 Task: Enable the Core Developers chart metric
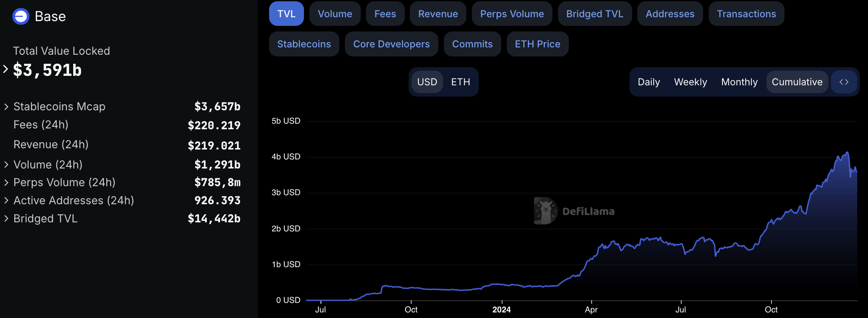[x=391, y=44]
